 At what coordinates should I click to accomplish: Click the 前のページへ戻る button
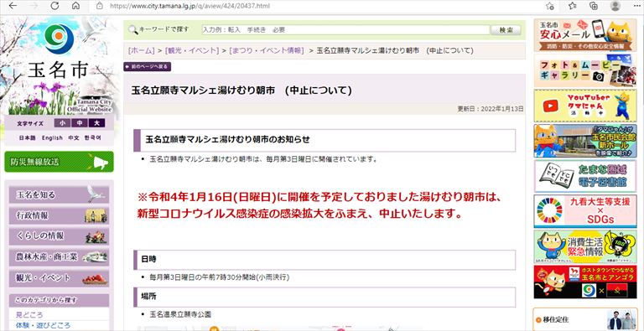147,66
